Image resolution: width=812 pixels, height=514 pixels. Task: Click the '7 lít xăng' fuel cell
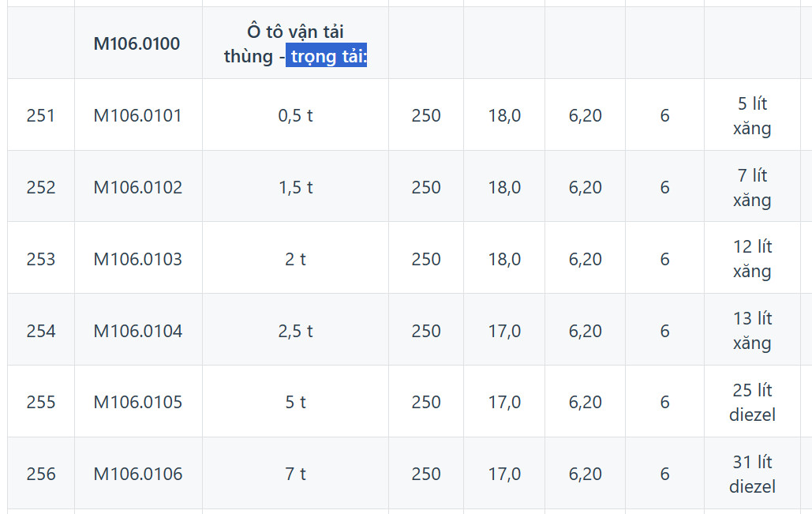[752, 187]
